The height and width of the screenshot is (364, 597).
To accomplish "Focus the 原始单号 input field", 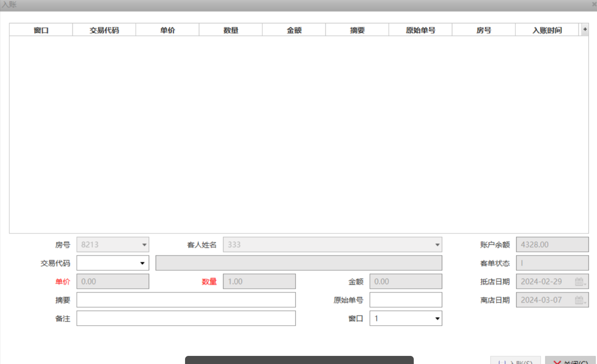I will (406, 300).
